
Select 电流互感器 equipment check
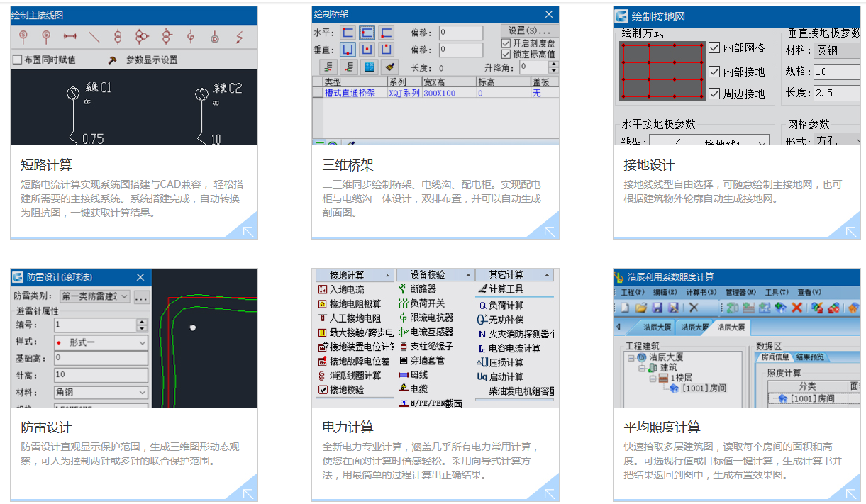[426, 332]
